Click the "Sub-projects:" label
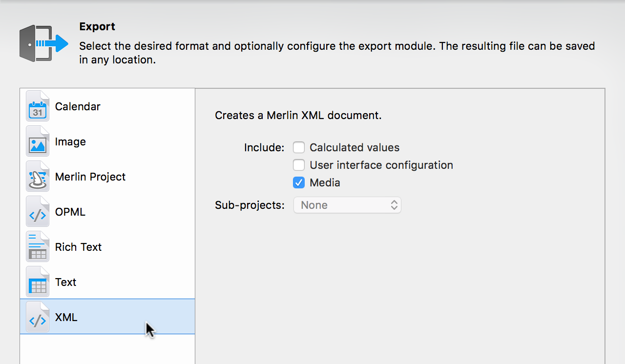The width and height of the screenshot is (625, 364). click(250, 205)
